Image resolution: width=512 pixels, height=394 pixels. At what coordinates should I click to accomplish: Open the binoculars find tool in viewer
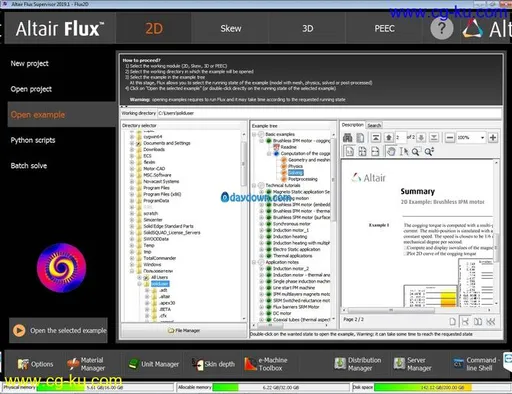click(x=347, y=138)
